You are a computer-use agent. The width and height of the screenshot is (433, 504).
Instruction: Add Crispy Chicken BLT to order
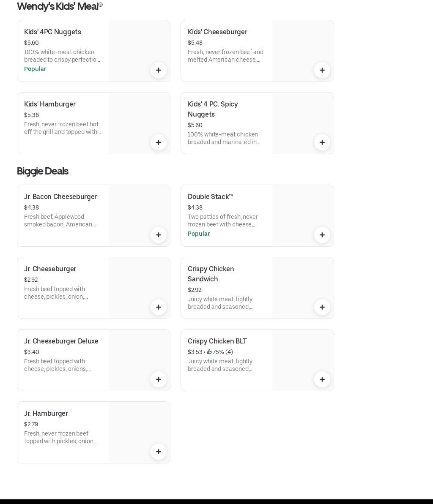(322, 379)
